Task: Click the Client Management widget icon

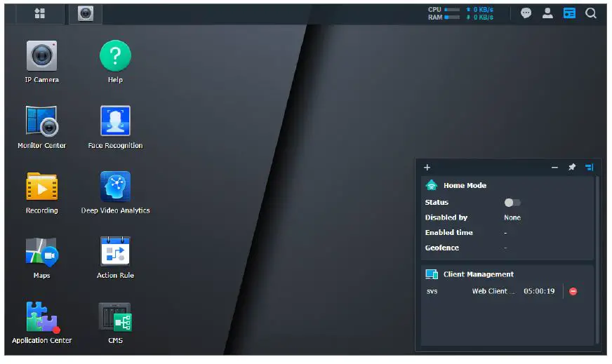Action: point(432,274)
